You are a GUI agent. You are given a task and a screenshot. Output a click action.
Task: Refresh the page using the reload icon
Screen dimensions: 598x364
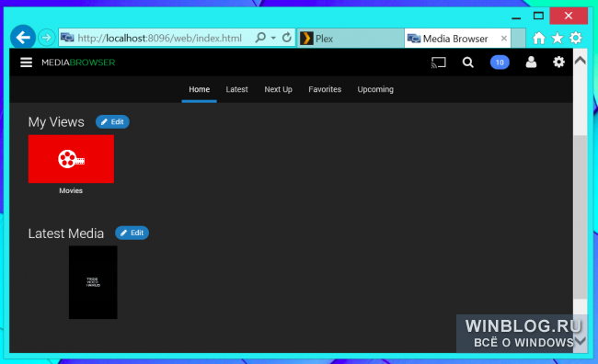pyautogui.click(x=287, y=38)
